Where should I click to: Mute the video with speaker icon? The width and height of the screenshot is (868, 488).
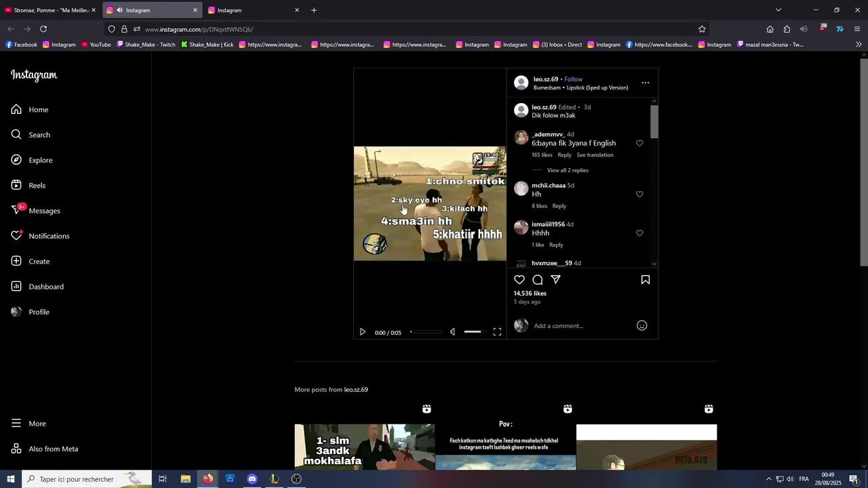(x=452, y=332)
